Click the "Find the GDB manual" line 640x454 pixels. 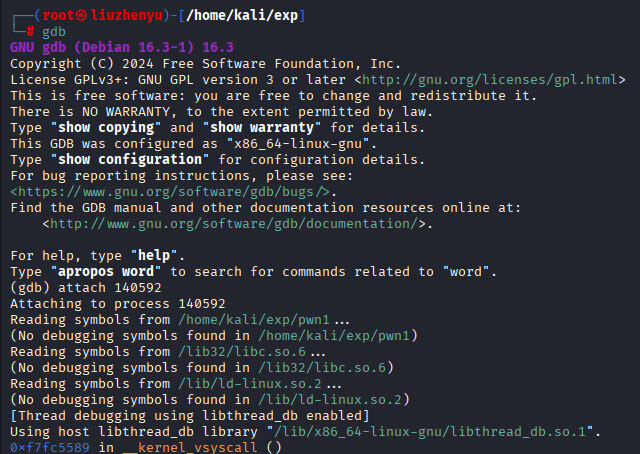coord(266,208)
